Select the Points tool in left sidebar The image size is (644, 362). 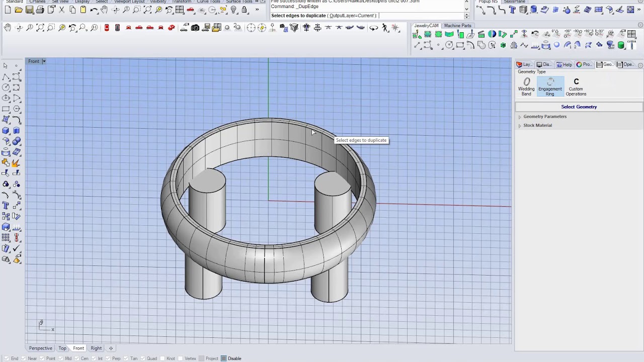pos(16,66)
